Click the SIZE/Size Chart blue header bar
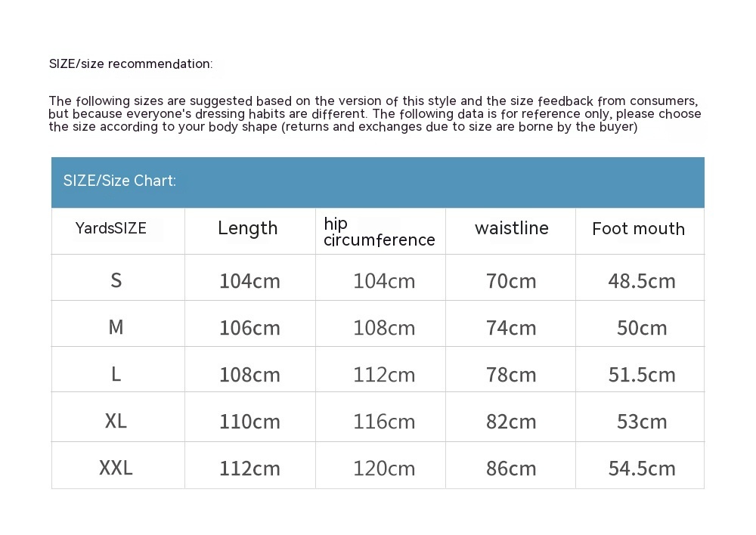Screen dimensions: 756x535 point(377,181)
